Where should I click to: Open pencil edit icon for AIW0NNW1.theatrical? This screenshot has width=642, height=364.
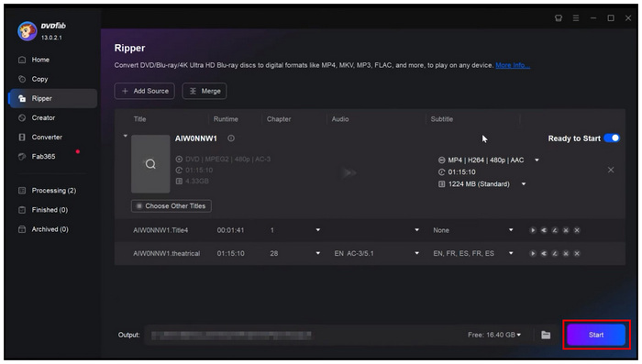point(555,254)
